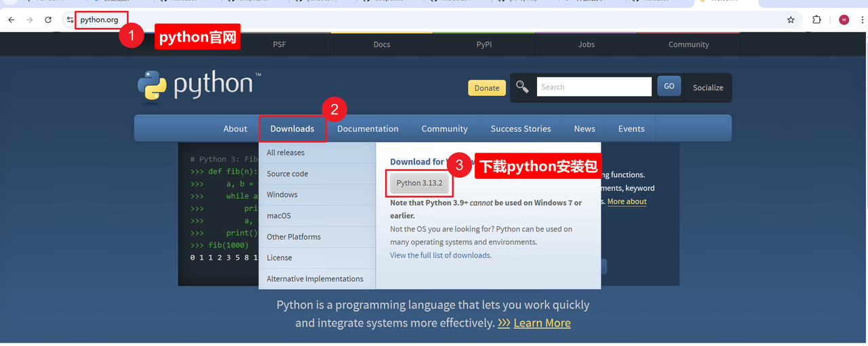This screenshot has width=868, height=346.
Task: Open View the full list of downloads link
Action: click(x=441, y=255)
